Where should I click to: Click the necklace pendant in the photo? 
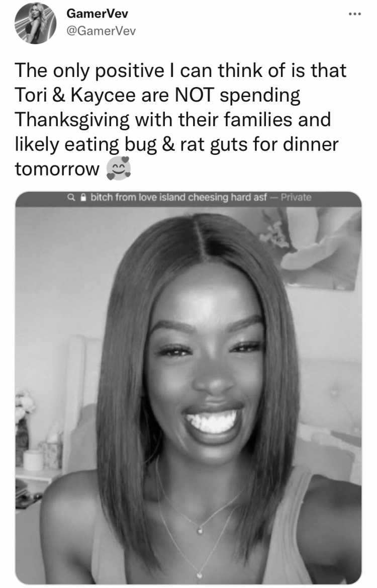pos(200,530)
